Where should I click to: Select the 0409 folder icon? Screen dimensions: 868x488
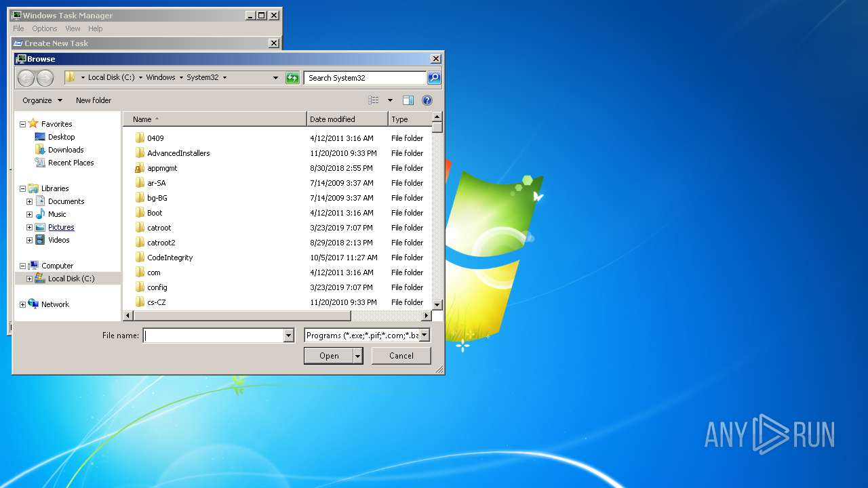140,138
